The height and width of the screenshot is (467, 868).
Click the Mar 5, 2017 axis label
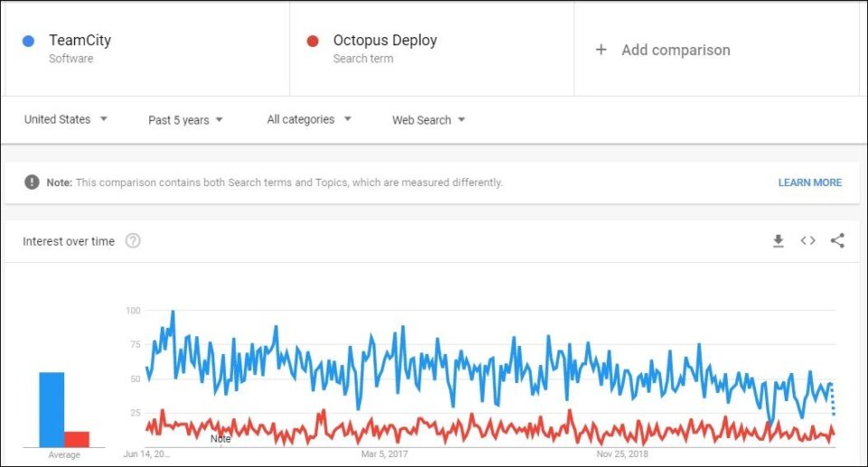pos(384,454)
